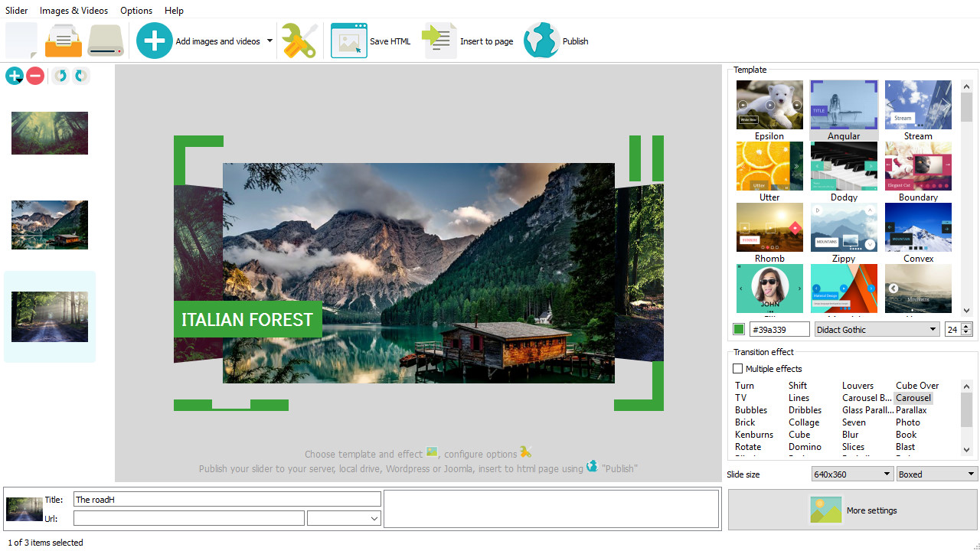
Task: Click the green color swatch
Action: tap(739, 329)
